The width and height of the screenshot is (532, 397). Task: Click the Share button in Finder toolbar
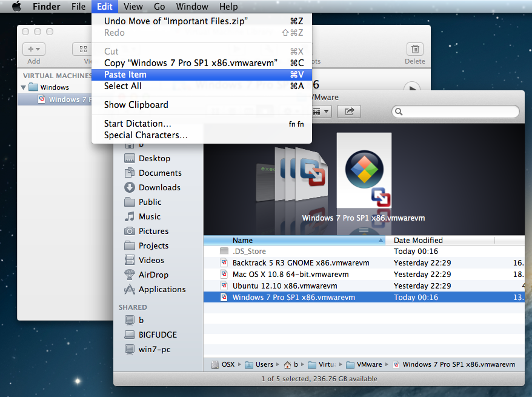point(349,112)
